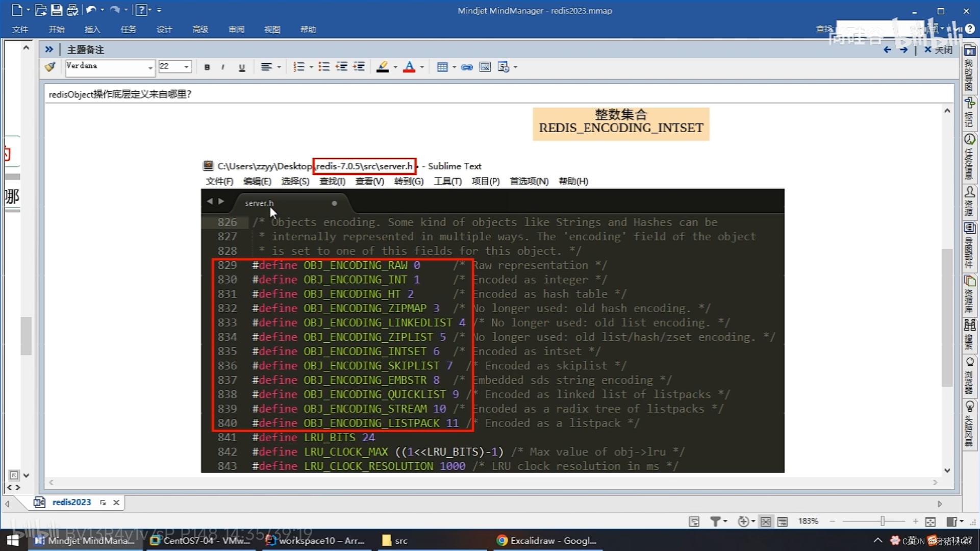Screen dimensions: 980x551
Task: Toggle underline formatting
Action: [x=242, y=67]
